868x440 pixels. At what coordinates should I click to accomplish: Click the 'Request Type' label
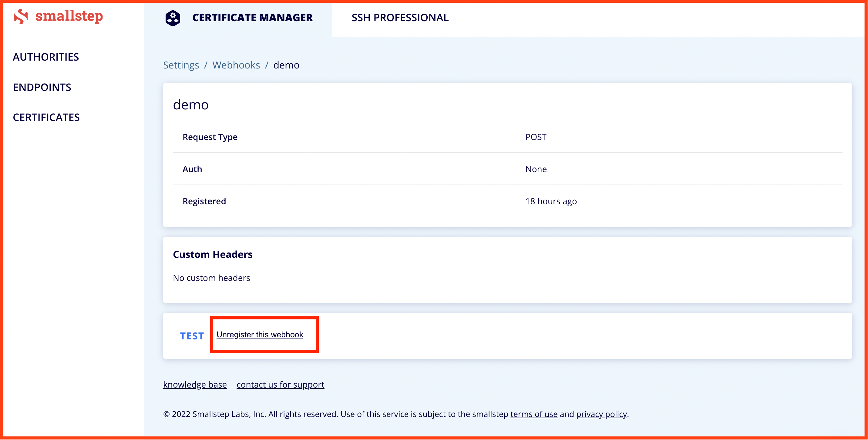coord(210,137)
